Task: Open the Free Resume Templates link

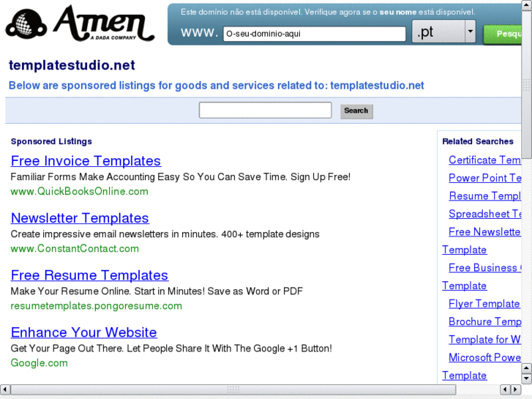Action: click(x=89, y=275)
